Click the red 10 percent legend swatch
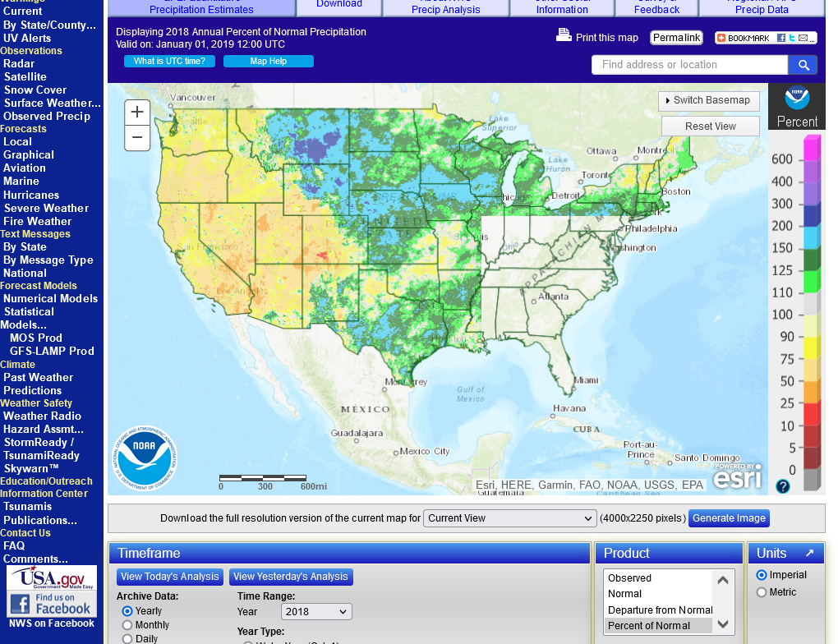Screen dimensions: 838x644 coord(812,415)
